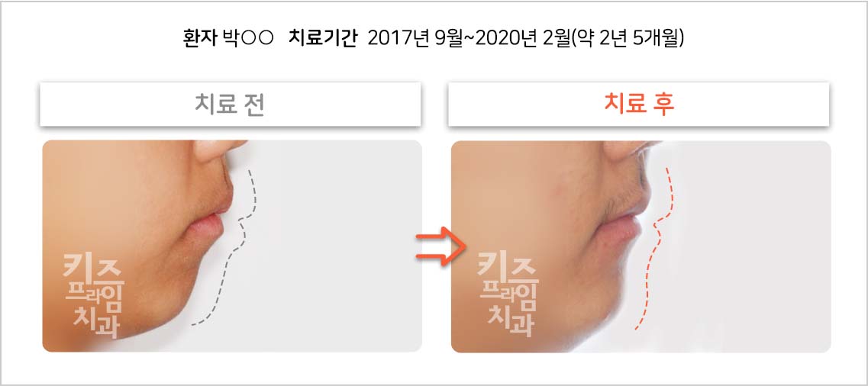Click the 치료 후 label box

pyautogui.click(x=639, y=105)
